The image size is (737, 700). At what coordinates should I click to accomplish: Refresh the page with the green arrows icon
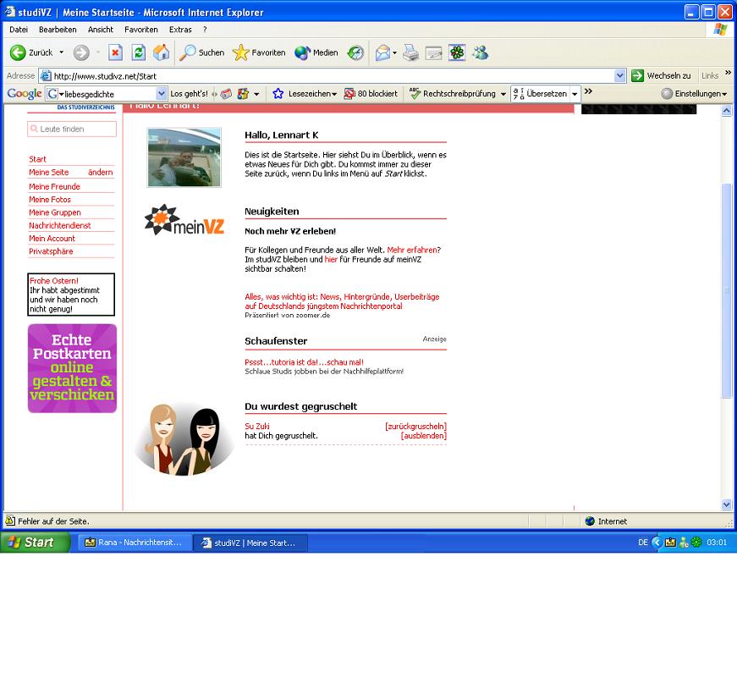[x=138, y=52]
